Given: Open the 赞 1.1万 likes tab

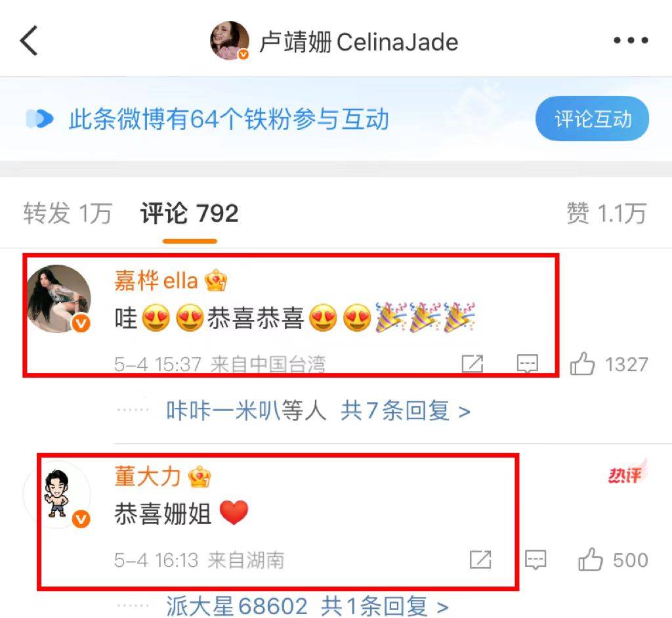Looking at the screenshot, I should [x=606, y=213].
